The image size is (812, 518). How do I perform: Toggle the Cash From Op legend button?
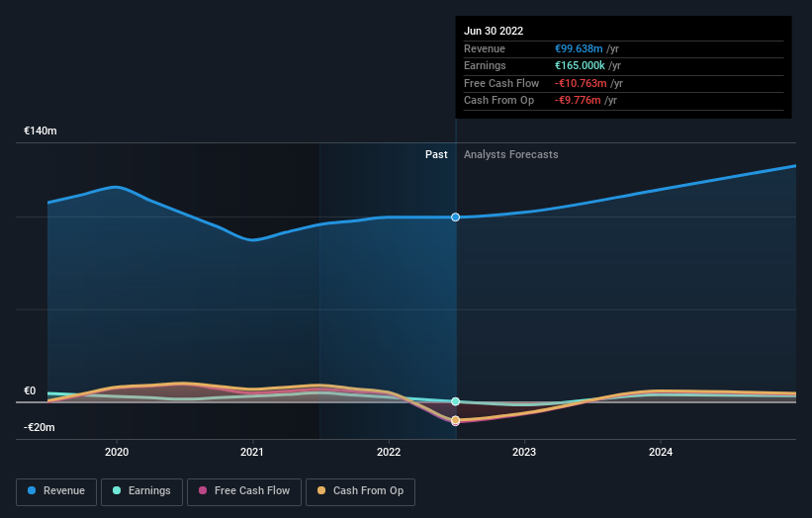click(x=360, y=491)
